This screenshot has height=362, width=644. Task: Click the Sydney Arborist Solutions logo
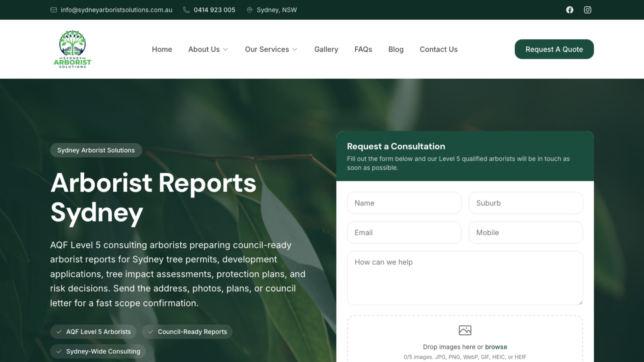coord(72,49)
